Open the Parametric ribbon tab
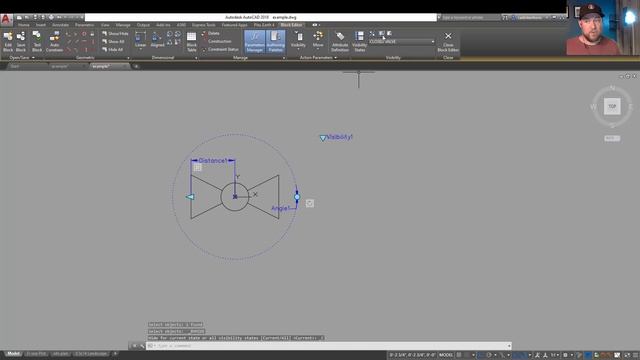This screenshot has height=360, width=640. click(x=84, y=25)
